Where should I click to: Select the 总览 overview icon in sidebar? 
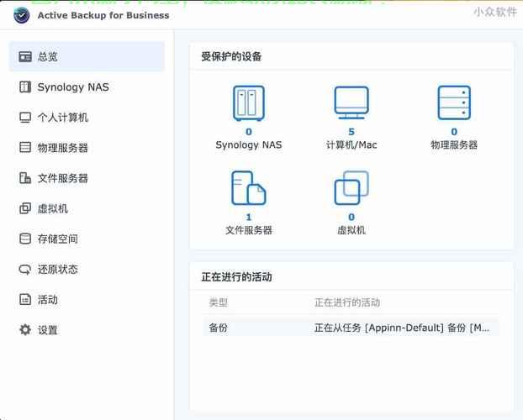pos(25,56)
